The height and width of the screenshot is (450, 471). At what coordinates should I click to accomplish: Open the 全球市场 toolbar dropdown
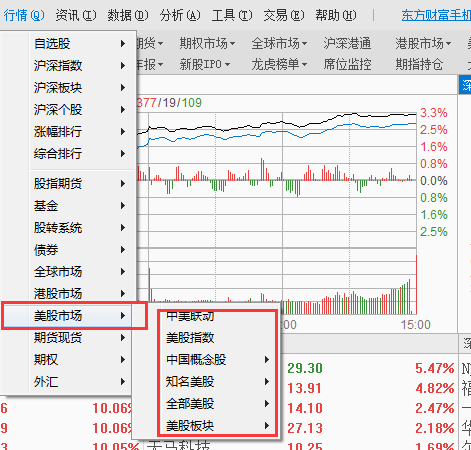pyautogui.click(x=279, y=43)
